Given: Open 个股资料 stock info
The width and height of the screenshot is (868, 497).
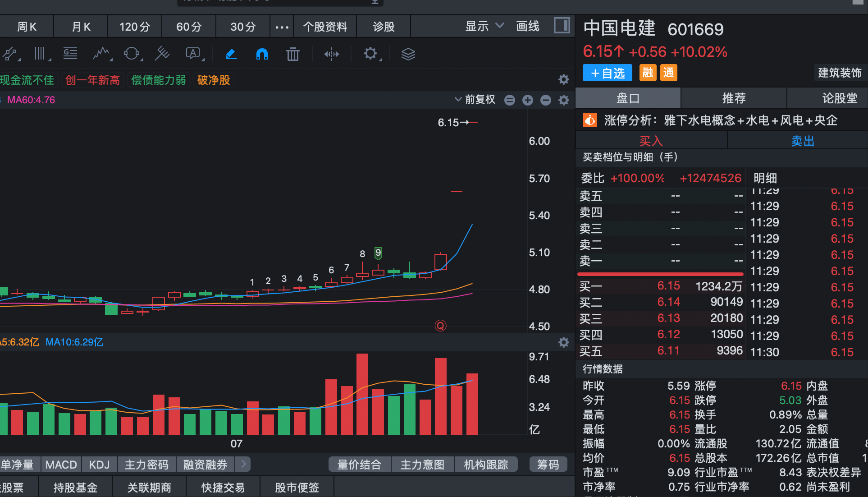Looking at the screenshot, I should click(x=325, y=27).
